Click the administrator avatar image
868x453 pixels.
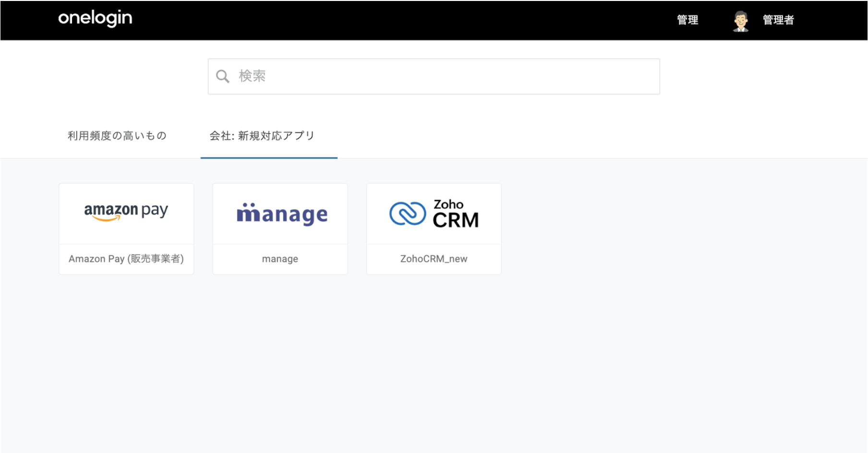point(741,21)
